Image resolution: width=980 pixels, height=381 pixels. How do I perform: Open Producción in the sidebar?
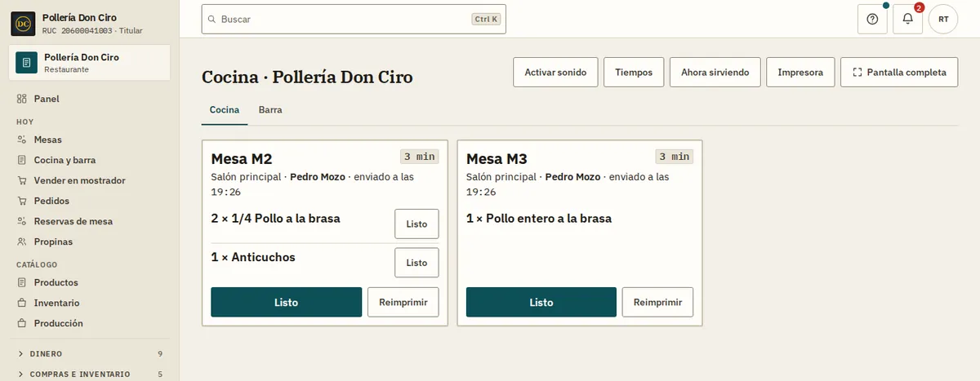click(x=90, y=323)
